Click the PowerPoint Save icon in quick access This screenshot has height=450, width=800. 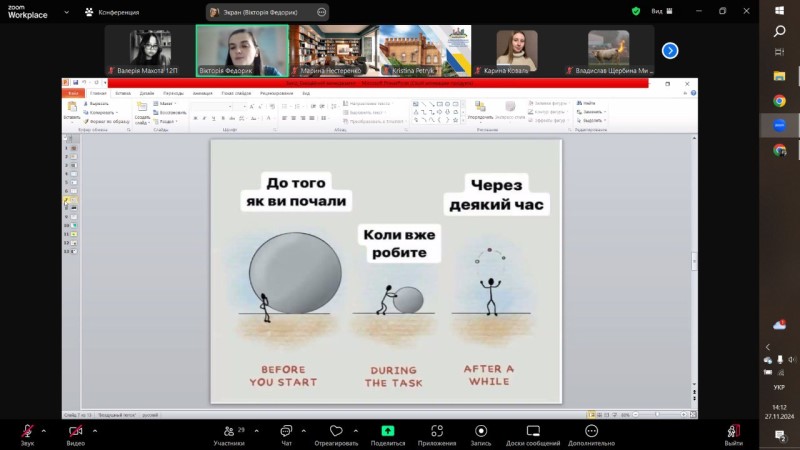point(76,83)
